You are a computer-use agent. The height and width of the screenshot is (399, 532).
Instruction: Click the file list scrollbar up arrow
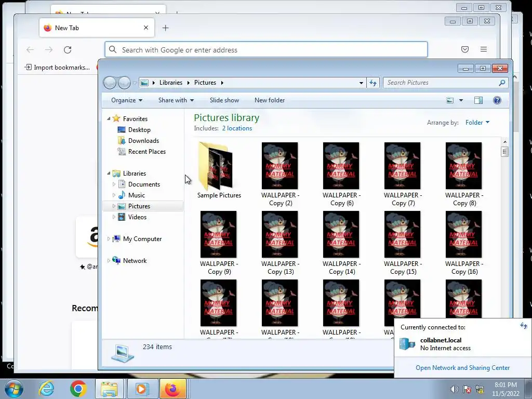point(505,141)
